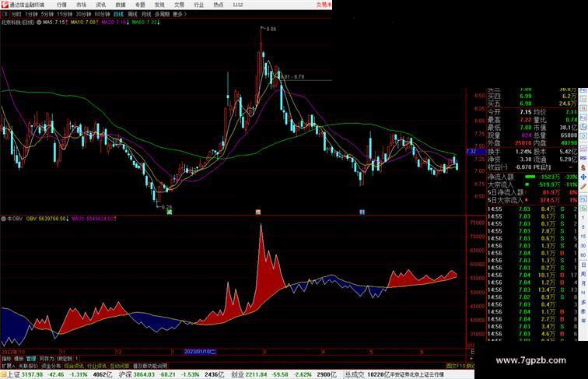Click the 30 minute shortcut in sidebar
588x379 pixels.
[x=583, y=246]
